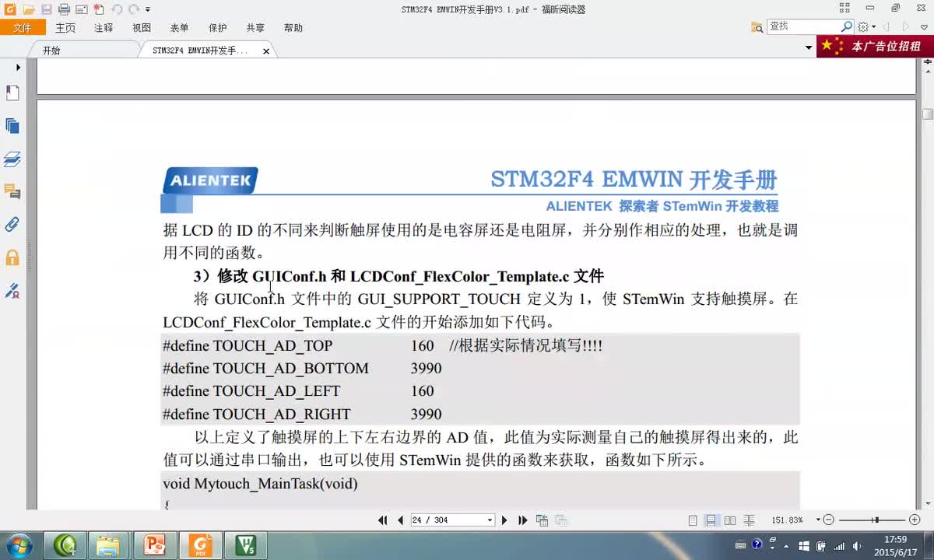Open the security lock panel
The width and height of the screenshot is (934, 560).
tap(12, 257)
